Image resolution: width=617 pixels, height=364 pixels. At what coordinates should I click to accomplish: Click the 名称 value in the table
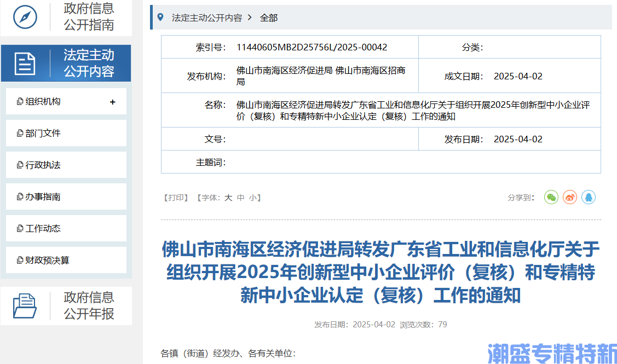click(413, 111)
